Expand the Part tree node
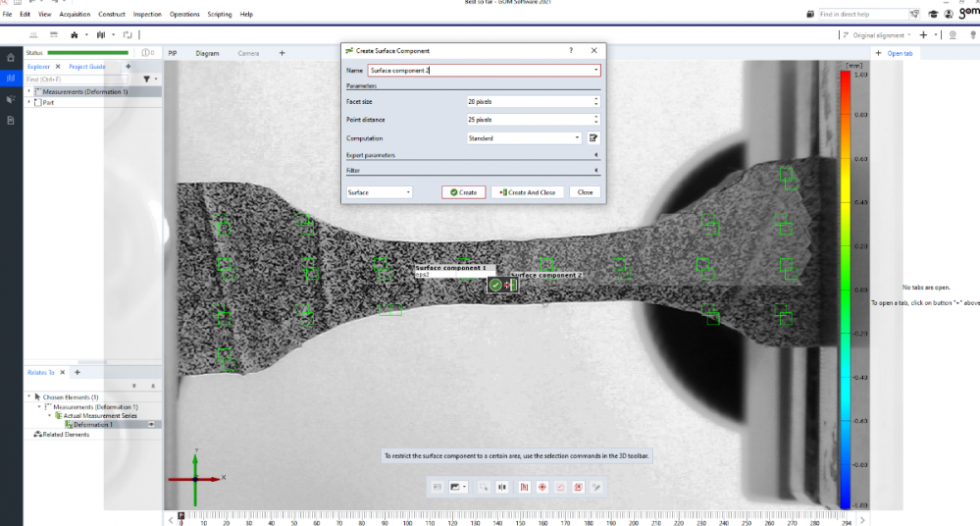The width and height of the screenshot is (980, 526). click(29, 102)
